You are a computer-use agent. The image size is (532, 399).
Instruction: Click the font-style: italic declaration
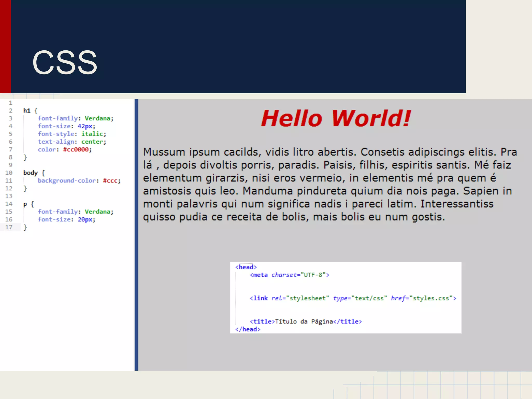[72, 134]
